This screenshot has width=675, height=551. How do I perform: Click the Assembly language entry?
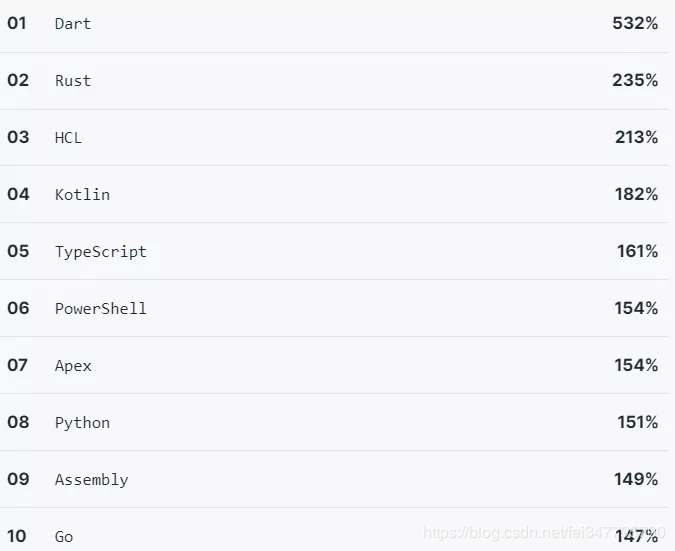[91, 480]
